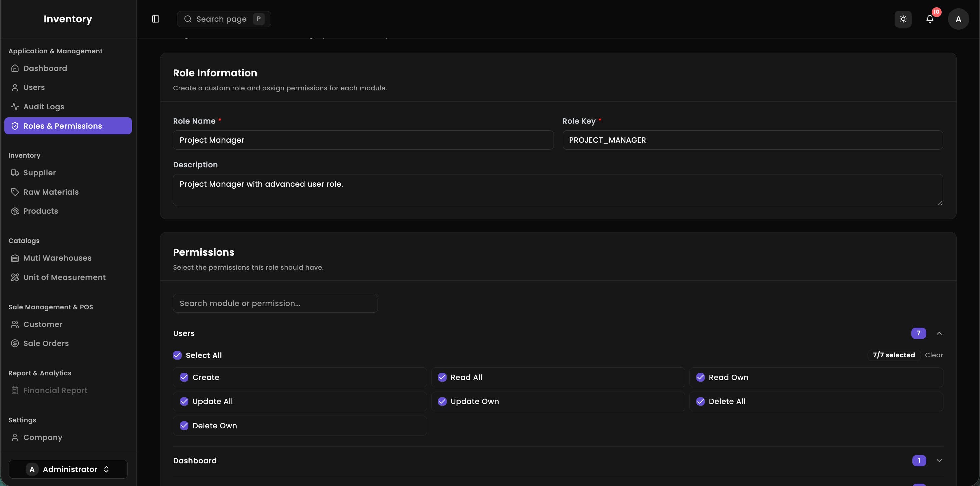Uncheck the Update Own permission checkbox
This screenshot has width=980, height=486.
[442, 402]
